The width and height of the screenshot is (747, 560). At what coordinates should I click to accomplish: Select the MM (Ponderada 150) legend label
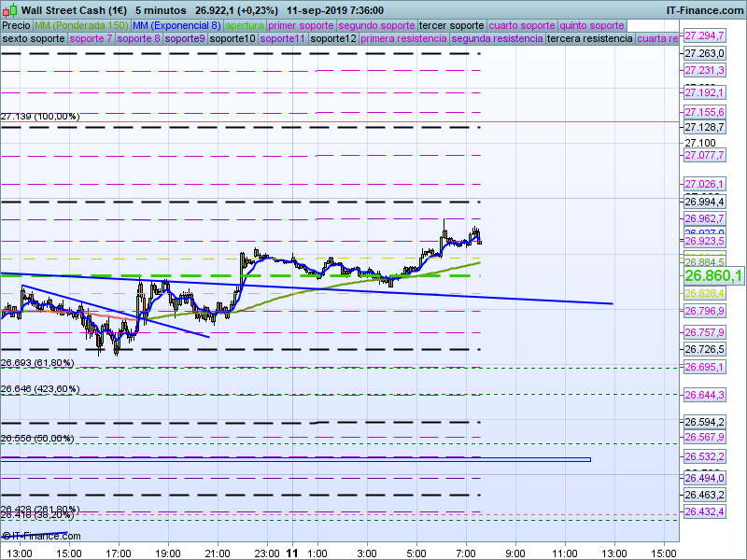(81, 26)
